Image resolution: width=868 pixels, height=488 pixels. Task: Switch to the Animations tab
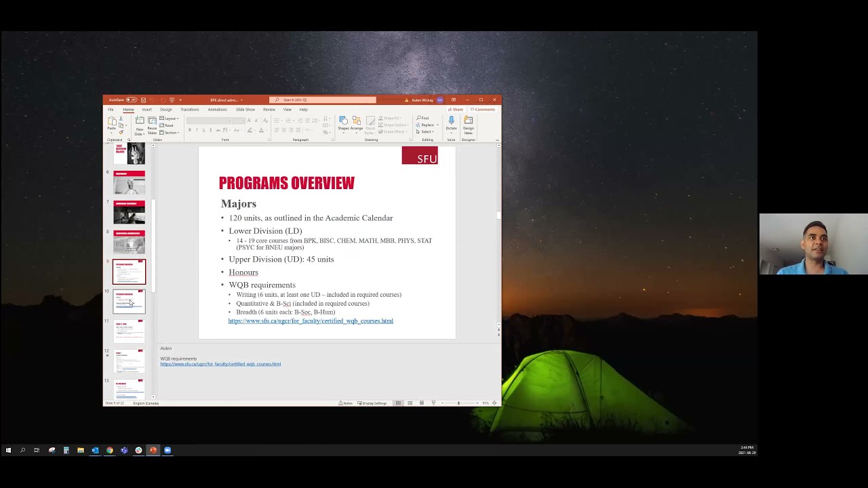coord(218,110)
